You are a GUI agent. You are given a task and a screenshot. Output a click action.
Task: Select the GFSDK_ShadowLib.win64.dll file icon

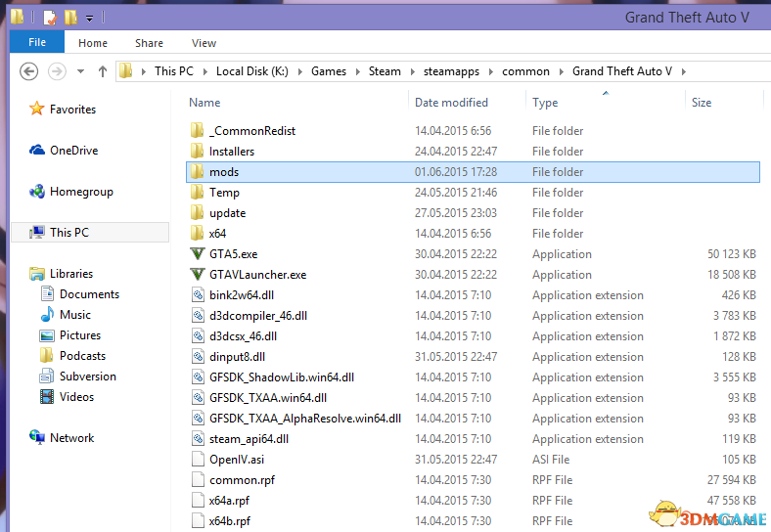198,377
